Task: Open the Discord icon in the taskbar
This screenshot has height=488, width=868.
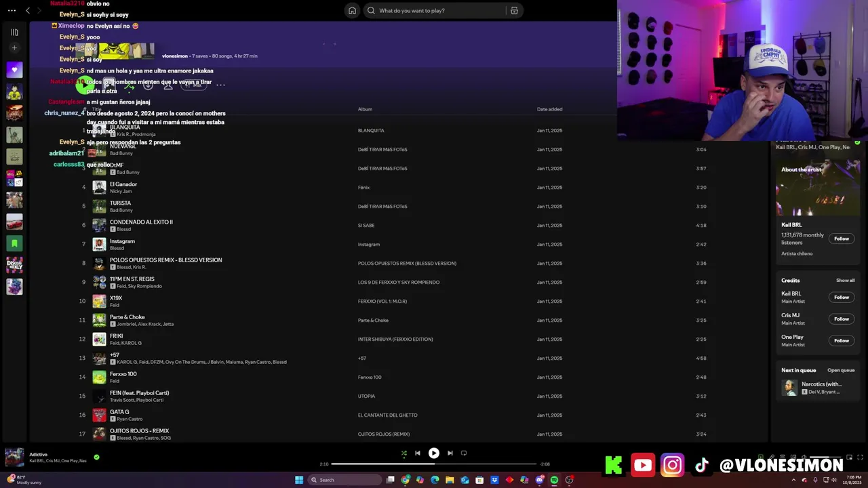Action: 539,480
